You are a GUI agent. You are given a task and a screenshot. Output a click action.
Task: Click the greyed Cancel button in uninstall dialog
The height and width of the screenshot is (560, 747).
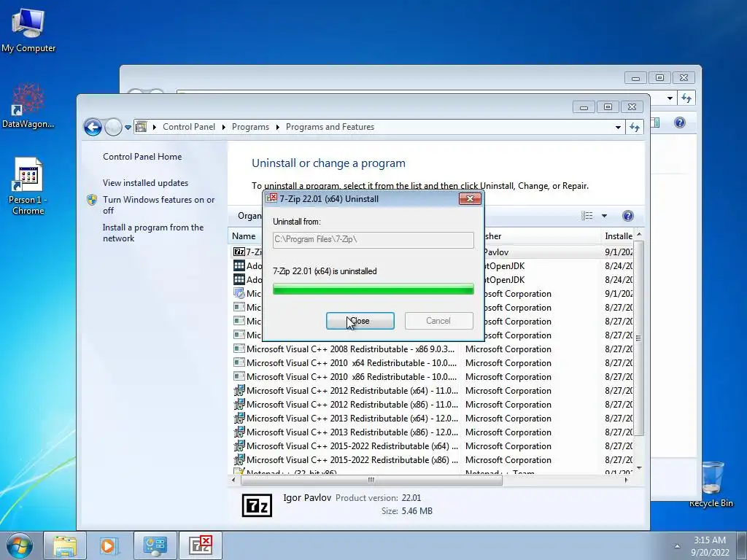tap(438, 321)
